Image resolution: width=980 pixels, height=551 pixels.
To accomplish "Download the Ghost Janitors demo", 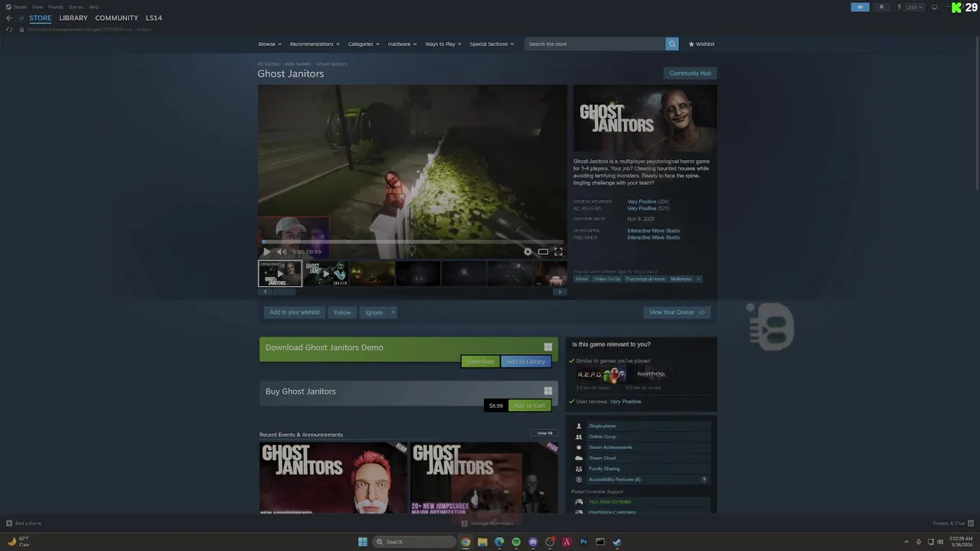I will coord(480,361).
